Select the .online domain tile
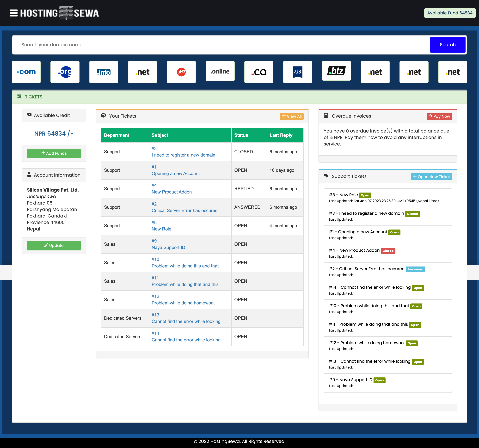Viewport: 479px width, 448px height. coord(220,71)
